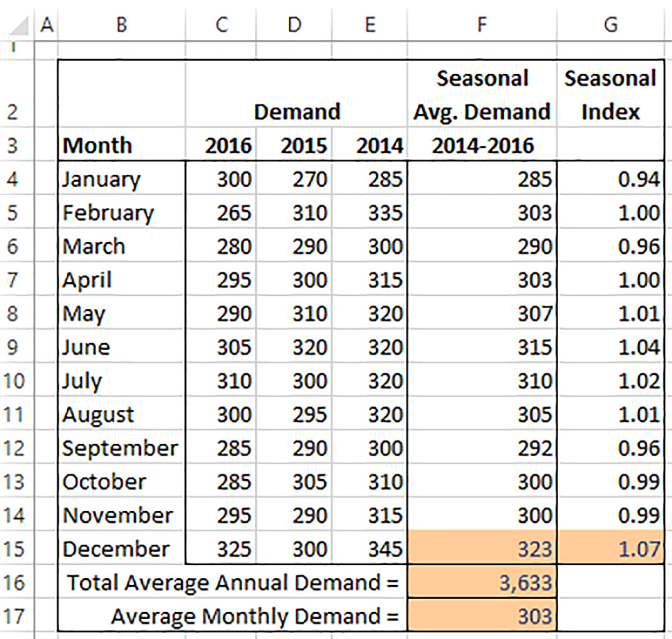Select the row 10 header
Image resolution: width=672 pixels, height=639 pixels.
click(15, 381)
